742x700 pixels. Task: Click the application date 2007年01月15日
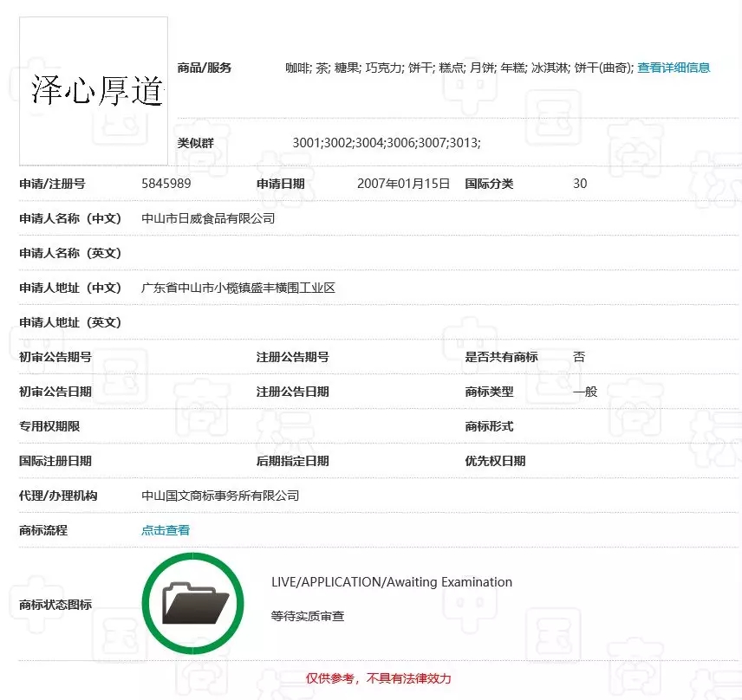click(403, 184)
